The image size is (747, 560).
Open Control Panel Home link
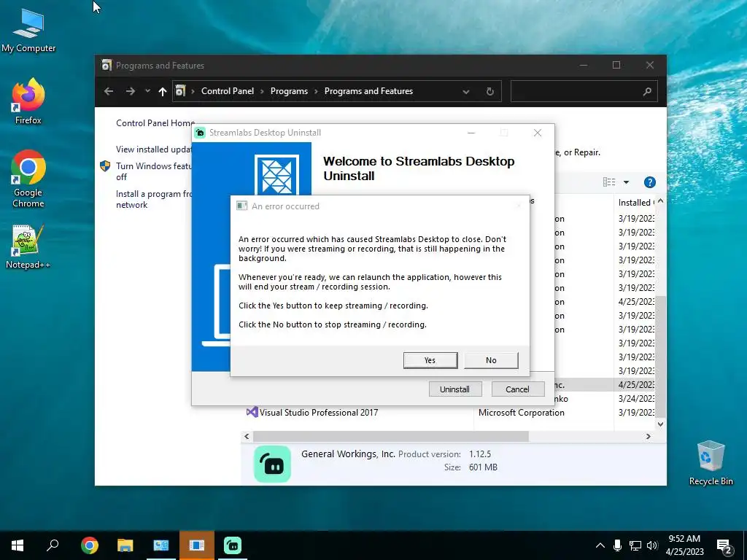[154, 122]
